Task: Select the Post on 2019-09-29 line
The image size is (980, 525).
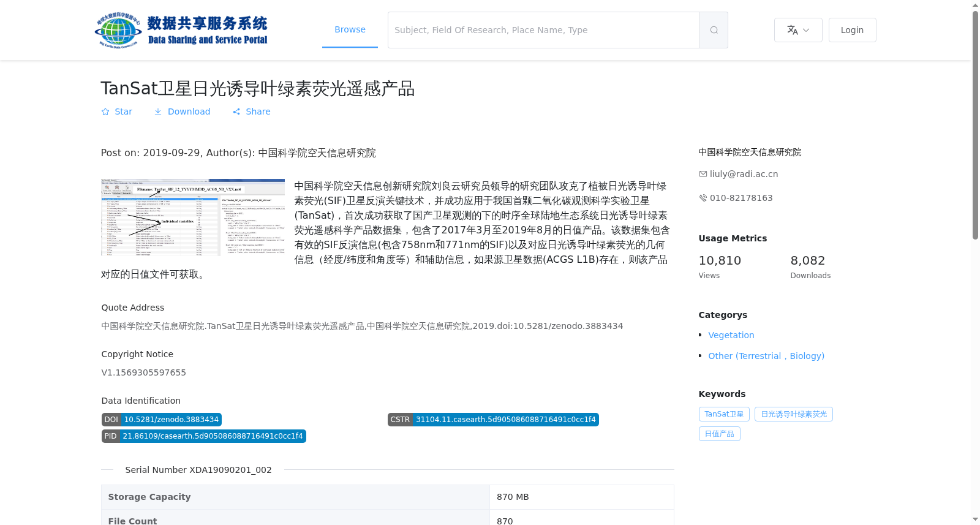Action: point(238,153)
